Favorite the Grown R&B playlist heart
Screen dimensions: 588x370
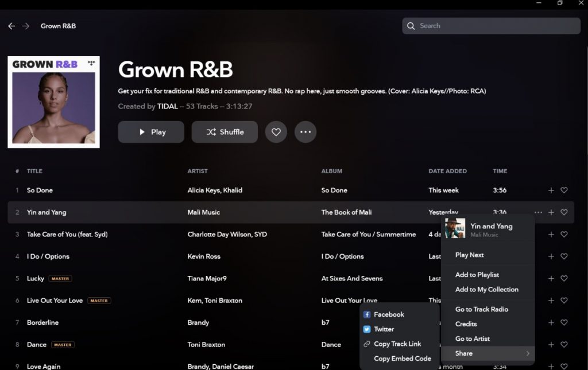click(276, 132)
